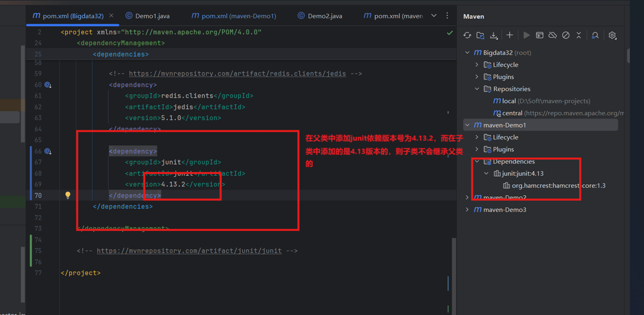Execute Maven goal icon

click(539, 35)
